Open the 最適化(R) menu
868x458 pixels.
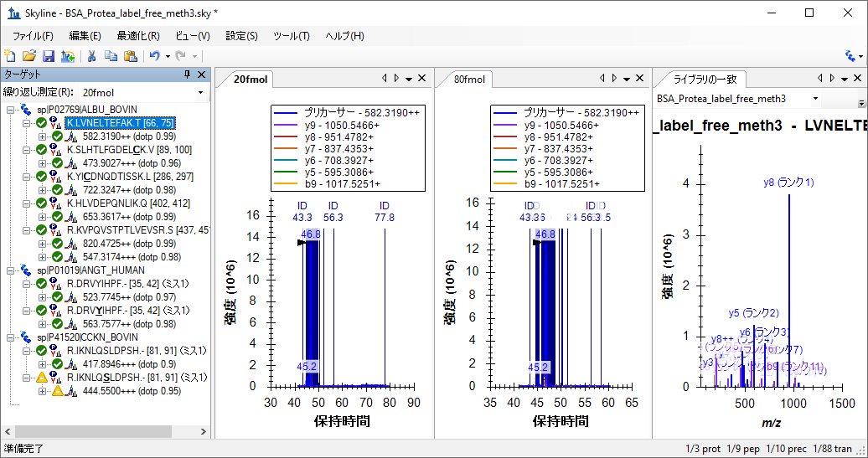(138, 36)
